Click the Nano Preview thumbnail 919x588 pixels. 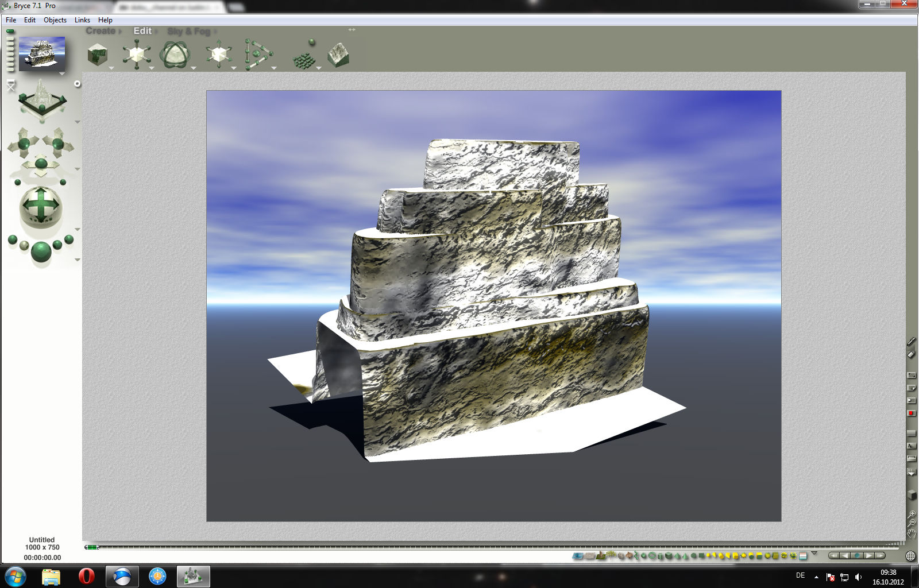click(42, 54)
